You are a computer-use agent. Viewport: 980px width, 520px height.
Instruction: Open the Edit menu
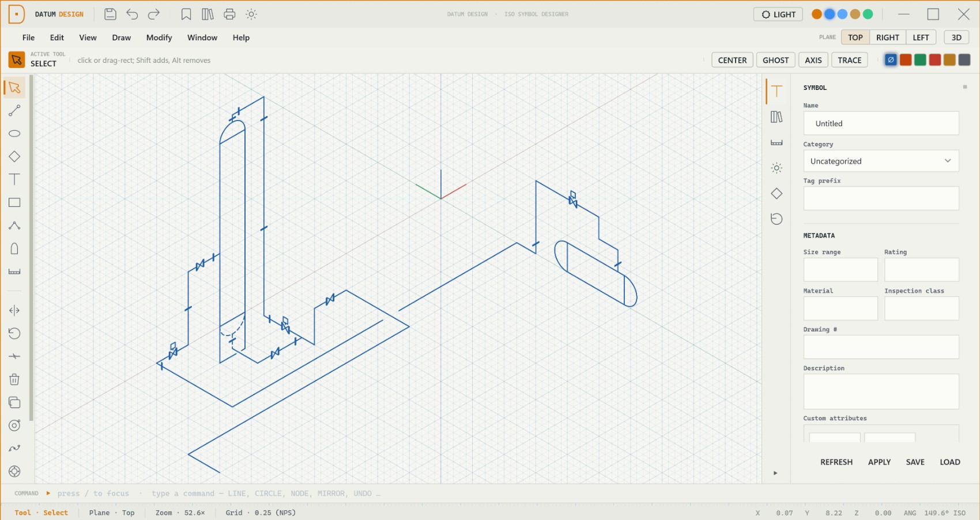pyautogui.click(x=56, y=37)
